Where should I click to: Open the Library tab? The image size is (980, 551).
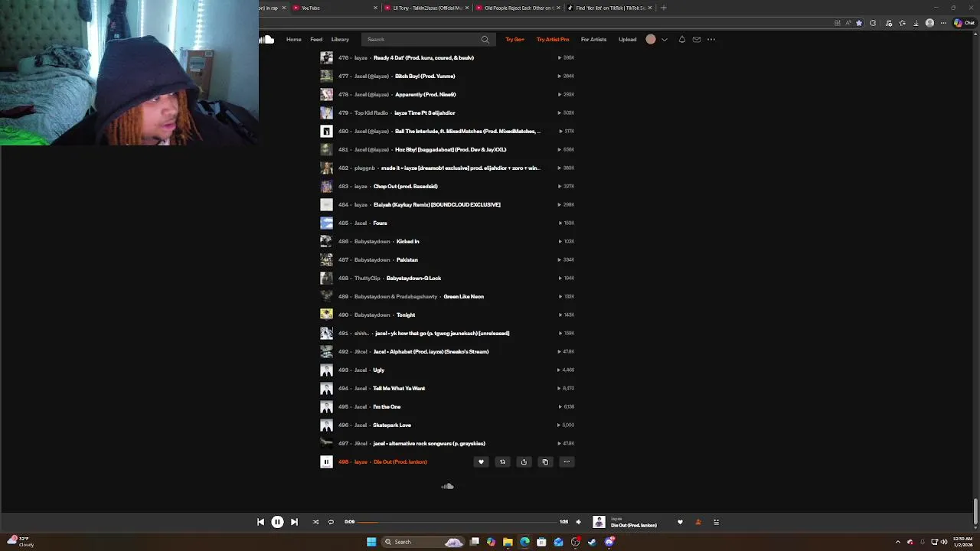(340, 39)
